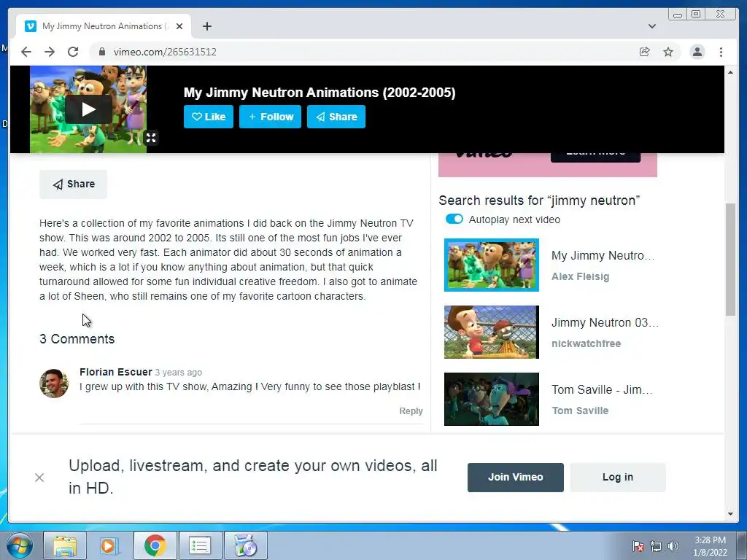The width and height of the screenshot is (747, 560).
Task: Open network status tray icon
Action: [656, 545]
